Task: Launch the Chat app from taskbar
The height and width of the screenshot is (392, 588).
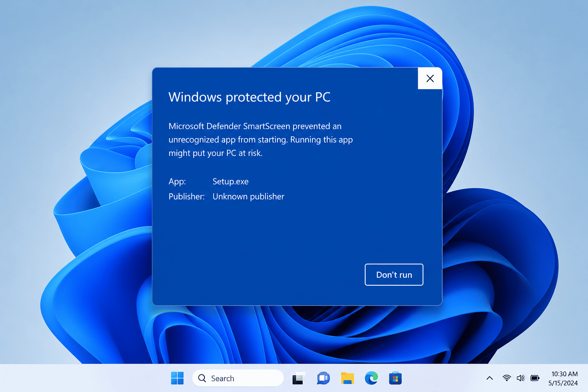Action: pyautogui.click(x=323, y=378)
